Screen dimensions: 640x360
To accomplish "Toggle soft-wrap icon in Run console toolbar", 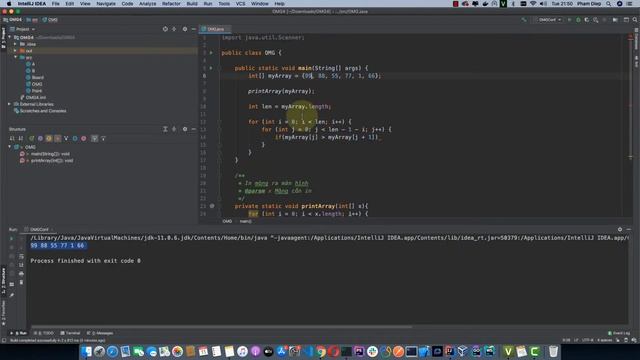I will pyautogui.click(x=21, y=256).
